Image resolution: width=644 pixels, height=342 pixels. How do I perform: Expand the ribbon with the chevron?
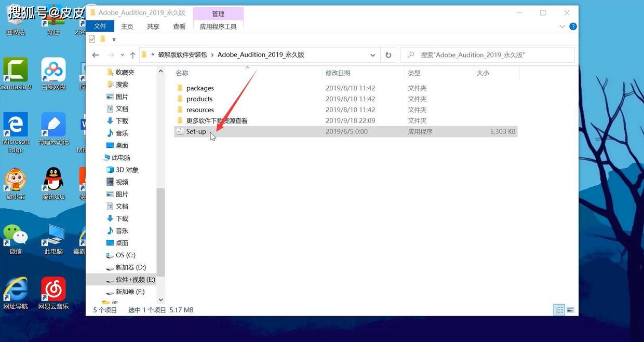pos(562,26)
